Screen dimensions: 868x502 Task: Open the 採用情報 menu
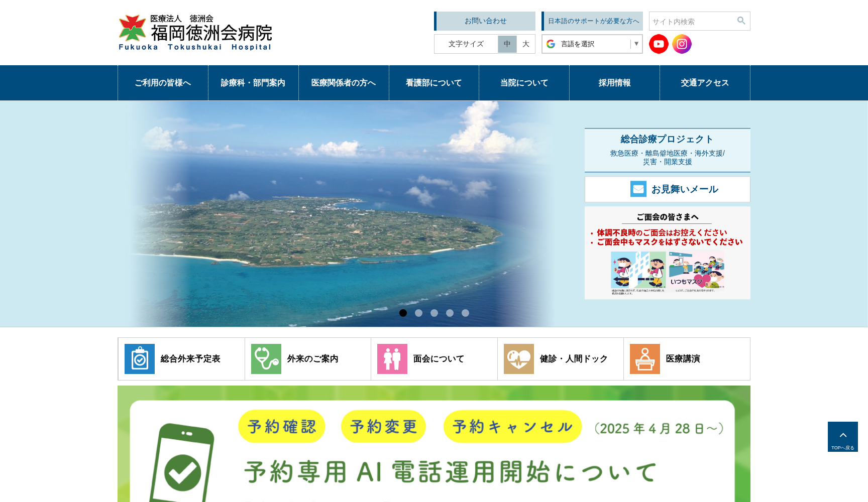point(614,83)
